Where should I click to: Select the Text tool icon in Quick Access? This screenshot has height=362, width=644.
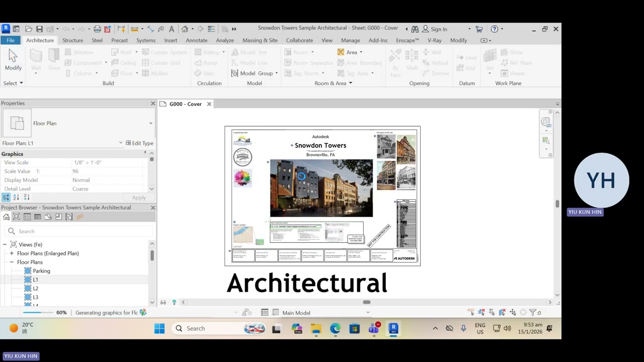172,29
